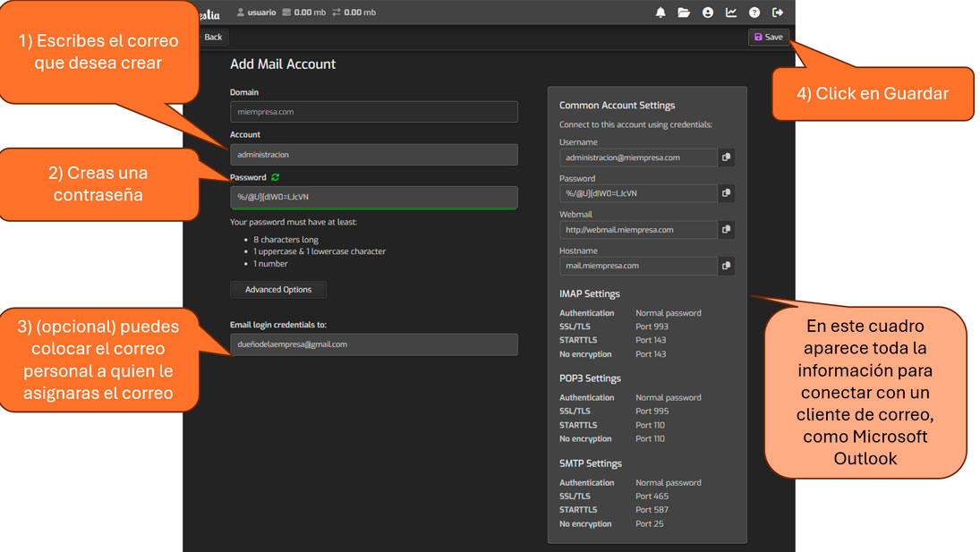Click the 'Port 993' IMAP SSL/TLS value
Screen dimensions: 980x552
tap(652, 327)
